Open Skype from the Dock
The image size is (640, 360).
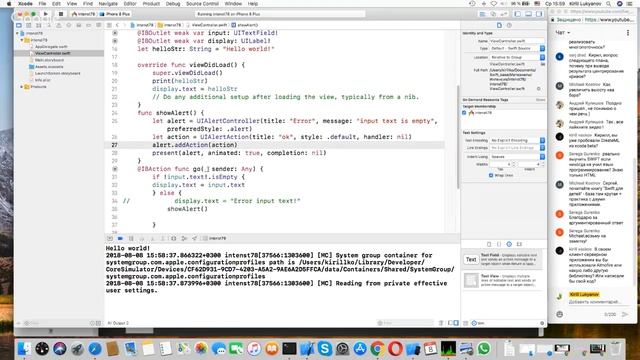pyautogui.click(x=324, y=349)
